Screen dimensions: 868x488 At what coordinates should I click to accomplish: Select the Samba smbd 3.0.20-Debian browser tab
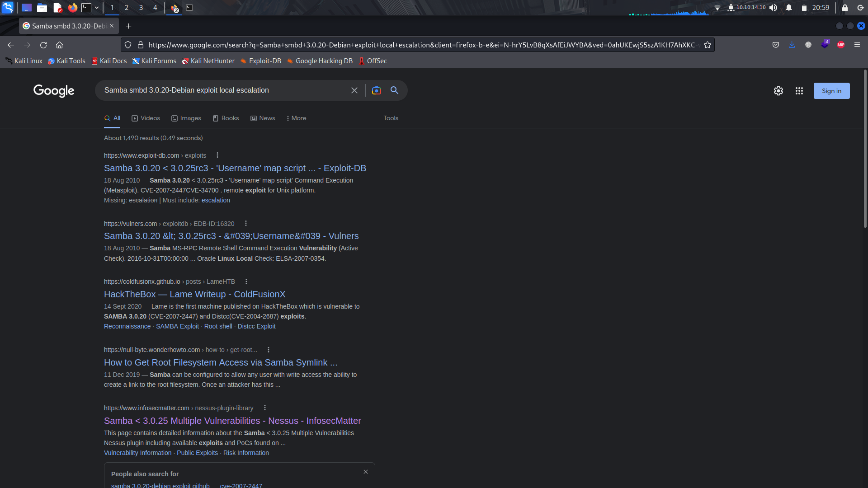69,26
